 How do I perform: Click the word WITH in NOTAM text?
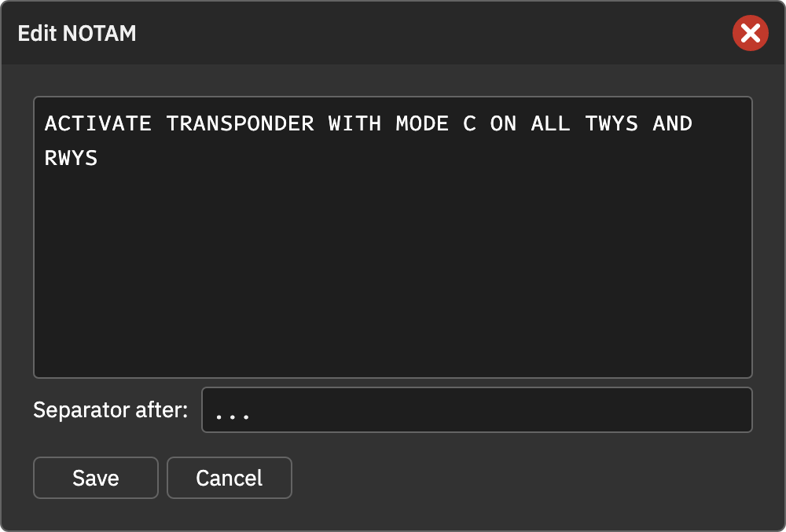(355, 123)
